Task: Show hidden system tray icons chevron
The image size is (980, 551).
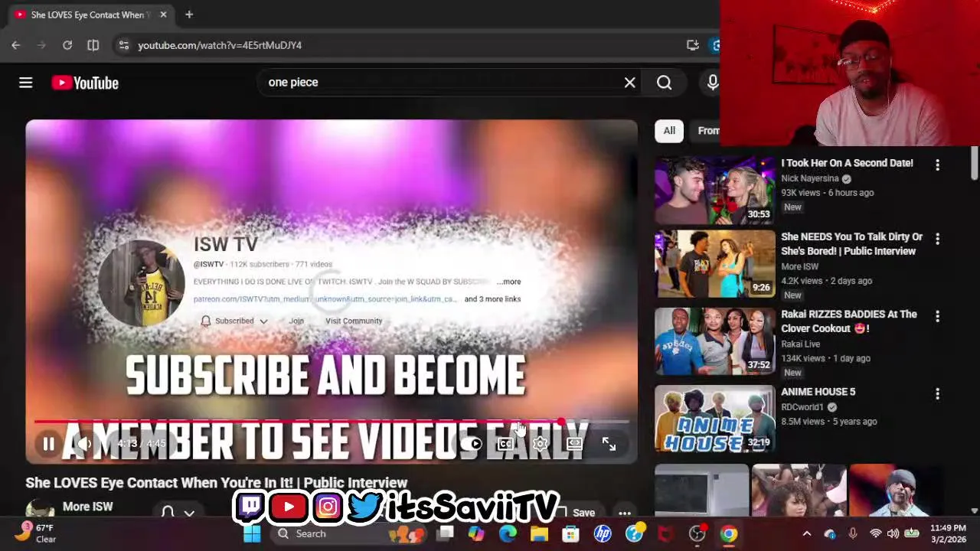Action: click(x=806, y=533)
